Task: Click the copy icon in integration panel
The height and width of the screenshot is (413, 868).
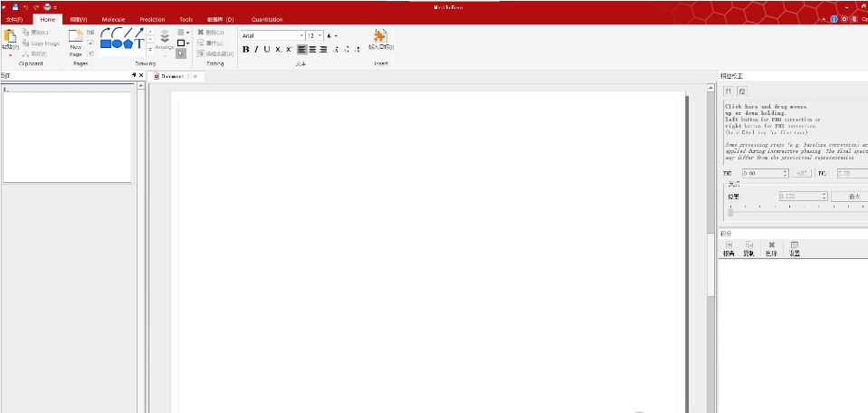Action: pos(749,245)
